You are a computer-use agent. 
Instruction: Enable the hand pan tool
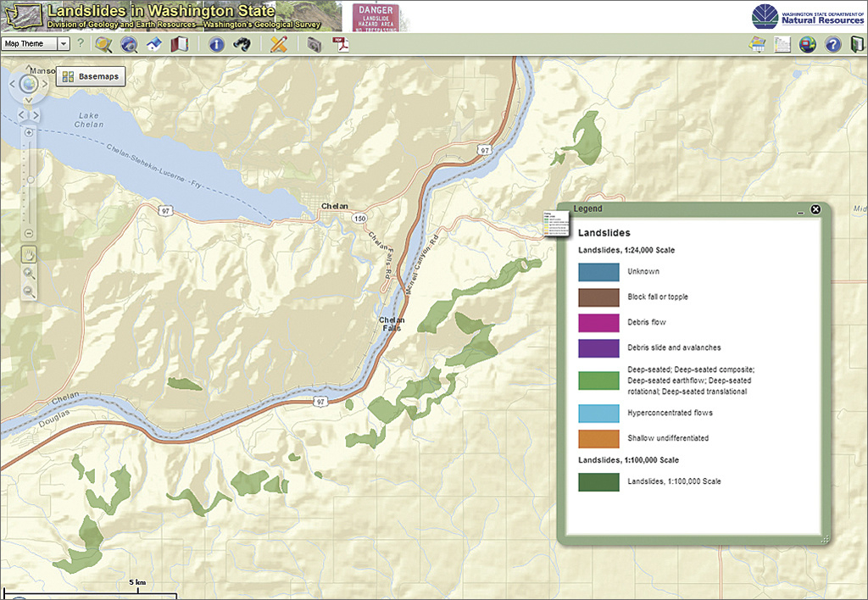29,253
